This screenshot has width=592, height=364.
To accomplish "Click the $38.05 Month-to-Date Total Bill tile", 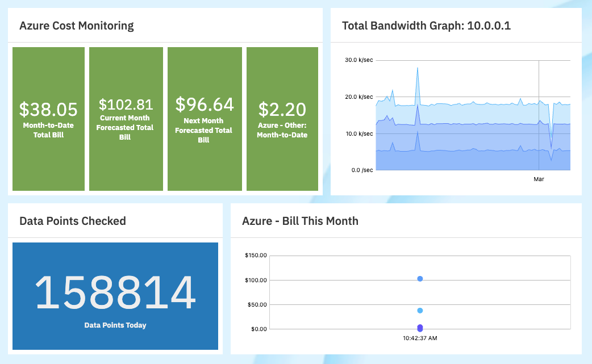I will coord(48,119).
